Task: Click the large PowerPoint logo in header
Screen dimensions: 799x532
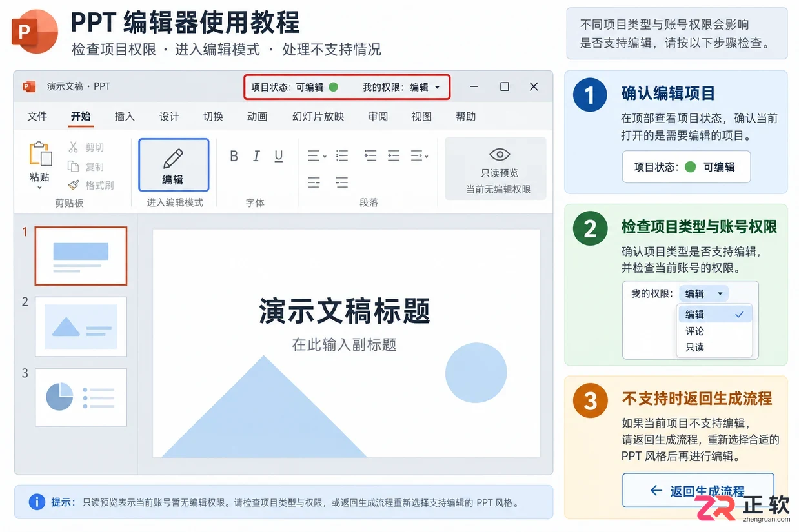Action: click(35, 31)
